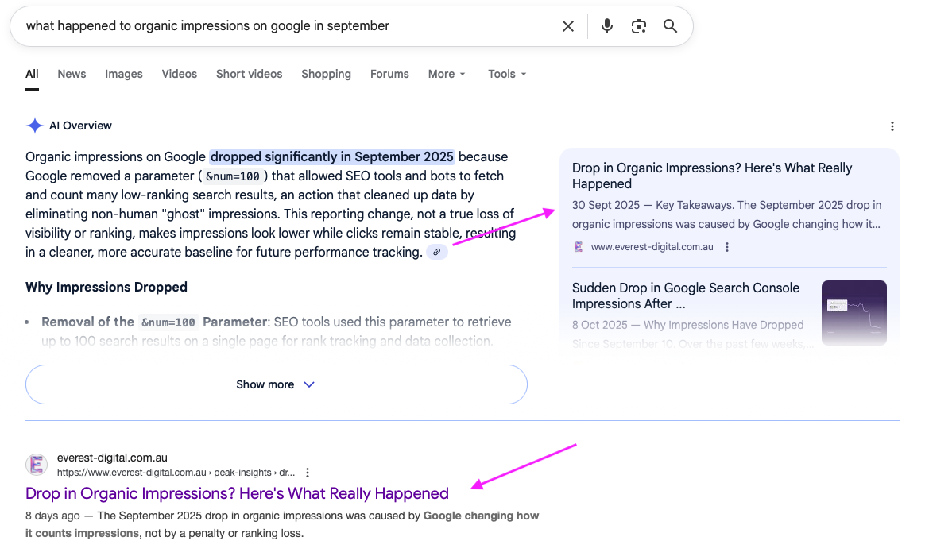
Task: Start a voice search using the microphone icon
Action: coord(606,25)
